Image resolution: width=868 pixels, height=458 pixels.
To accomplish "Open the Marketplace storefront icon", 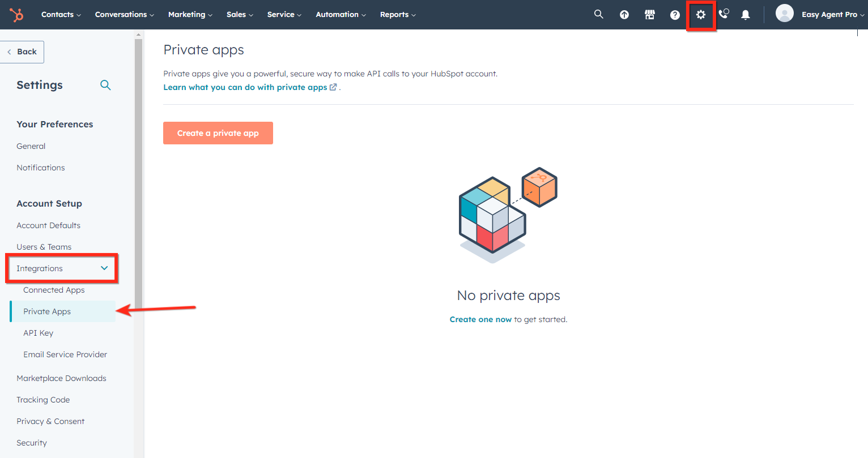I will click(x=649, y=15).
